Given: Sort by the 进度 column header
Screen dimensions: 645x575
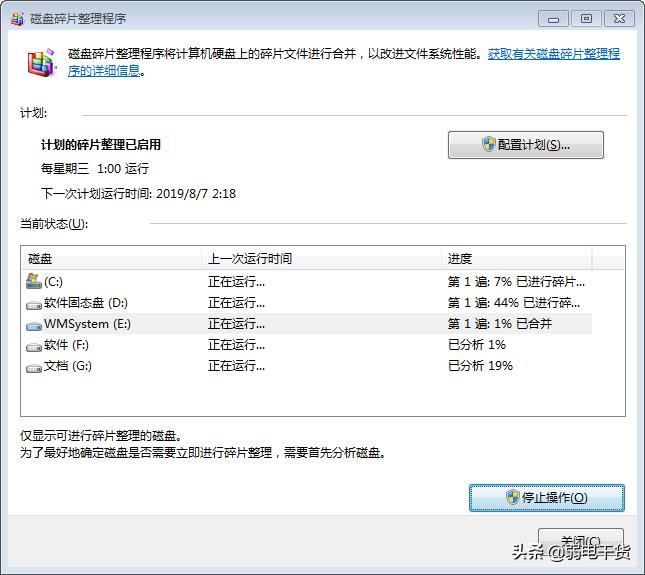Looking at the screenshot, I should (517, 258).
